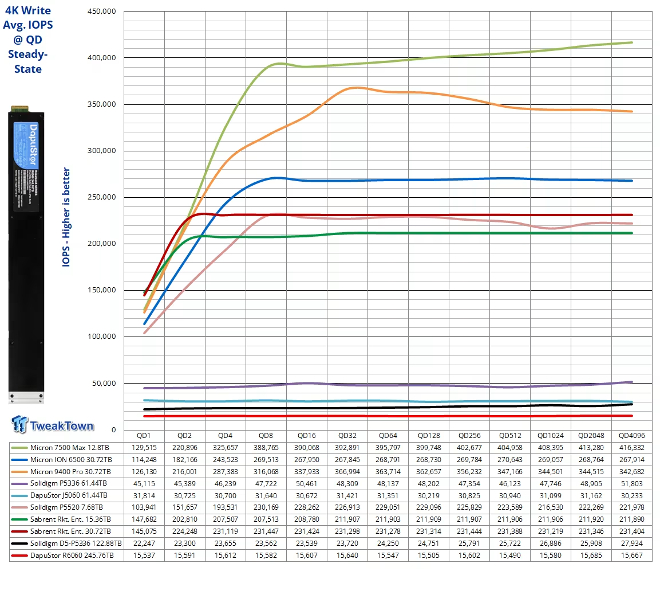Click the 300,000 y-axis label
Image resolution: width=660 pixels, height=606 pixels.
pos(102,151)
